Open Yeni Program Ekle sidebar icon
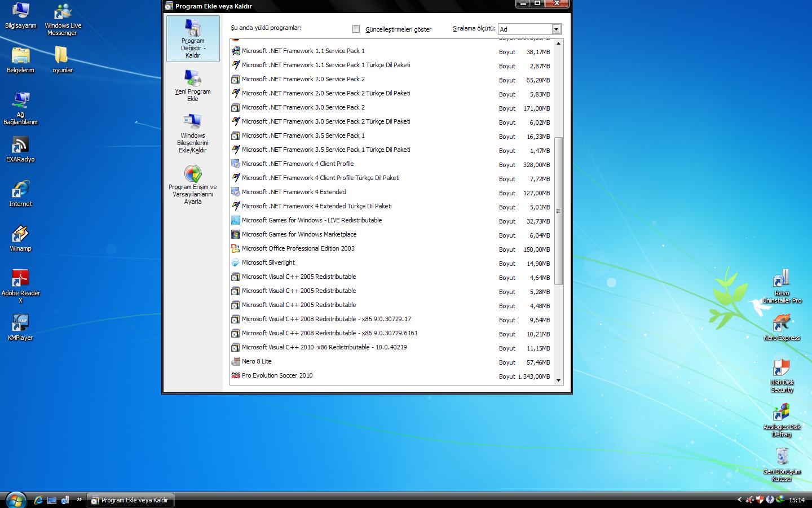 coord(192,85)
